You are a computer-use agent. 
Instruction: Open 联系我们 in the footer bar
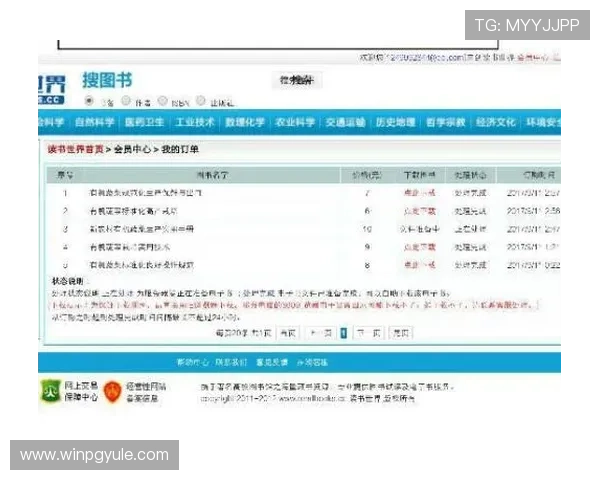click(231, 362)
